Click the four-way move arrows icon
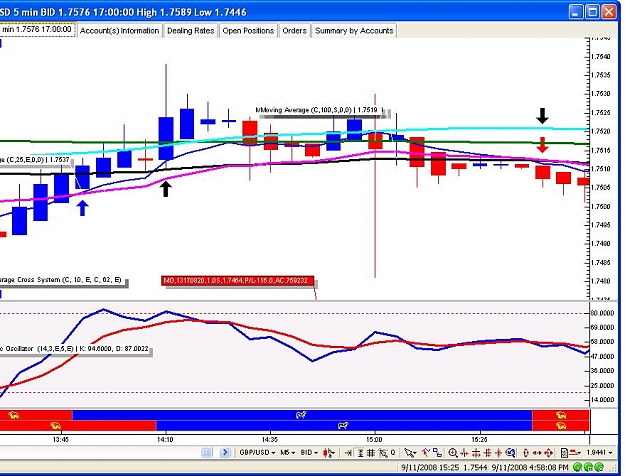625x476 pixels. click(548, 452)
